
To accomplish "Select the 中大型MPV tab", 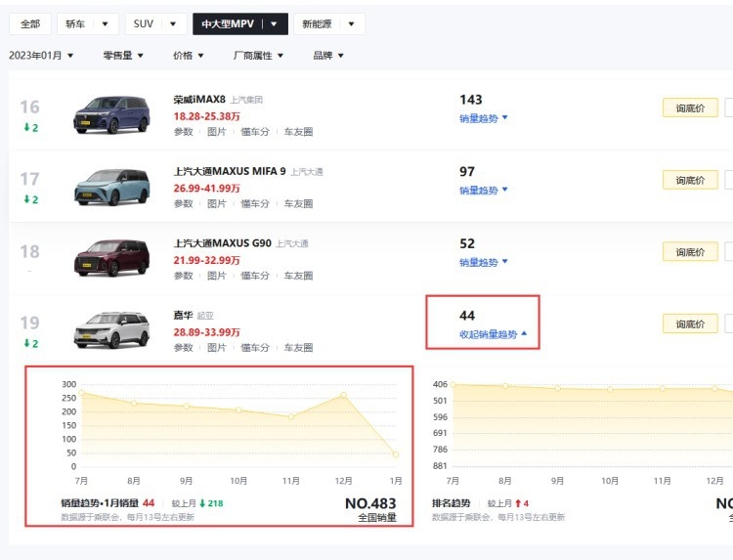I will (x=228, y=23).
